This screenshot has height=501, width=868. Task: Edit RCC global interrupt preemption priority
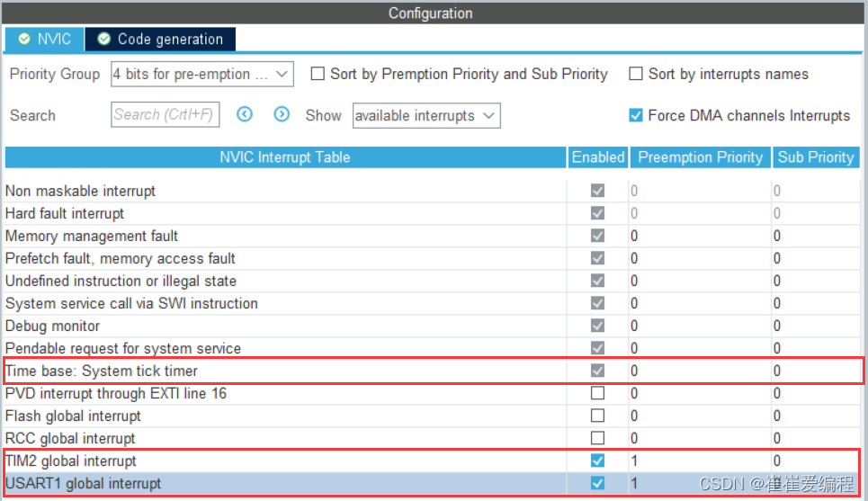click(x=700, y=438)
